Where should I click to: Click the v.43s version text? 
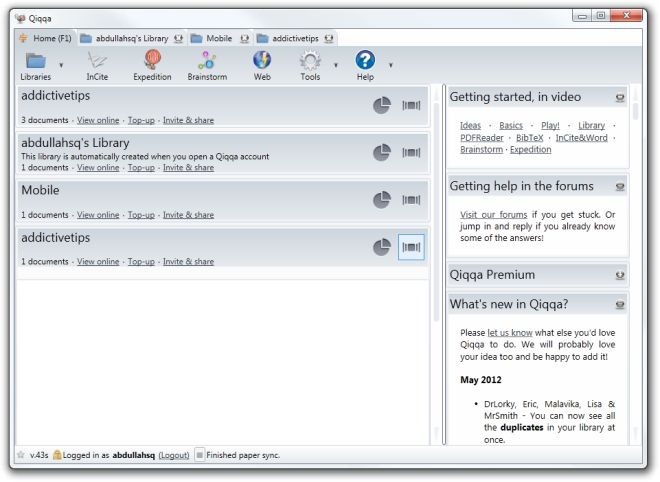click(39, 455)
